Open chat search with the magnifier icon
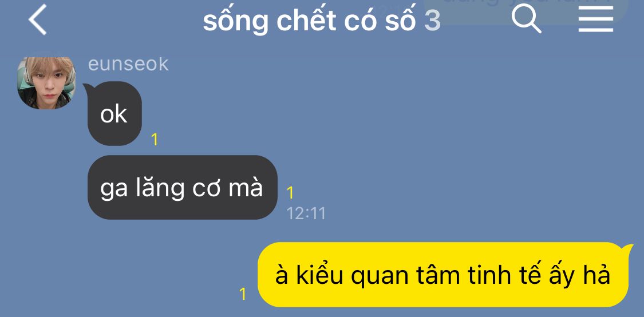This screenshot has height=317, width=644. coord(526,19)
